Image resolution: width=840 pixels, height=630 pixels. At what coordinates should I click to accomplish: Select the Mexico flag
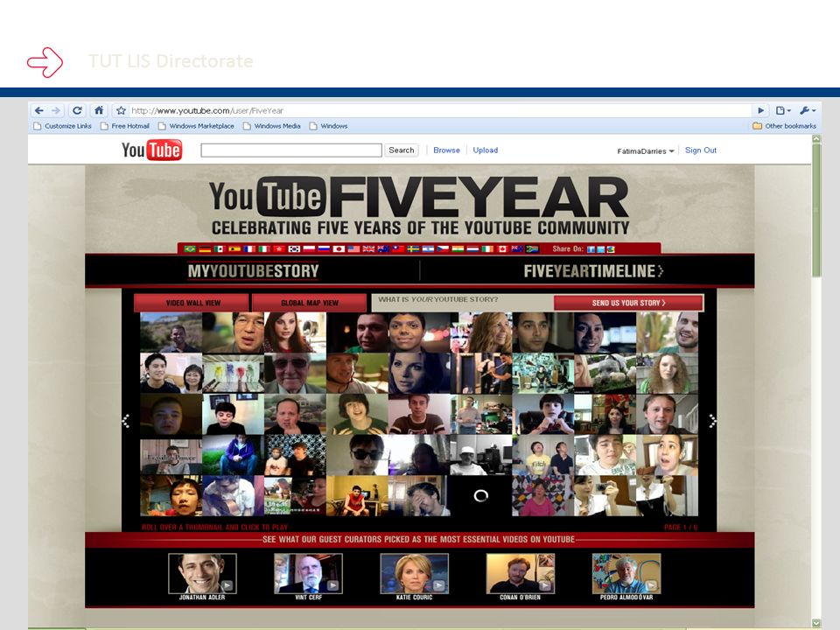[x=220, y=249]
